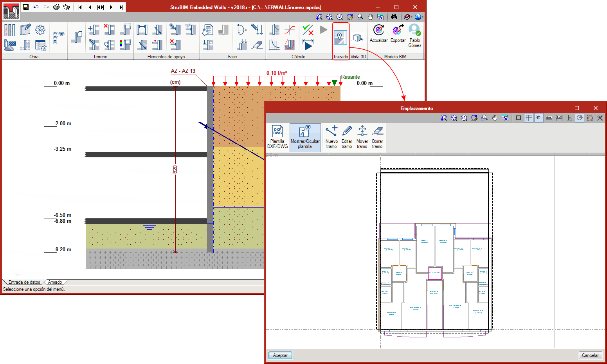Toggle polar tracking circle icon in Emplazamiento
This screenshot has width=607, height=364.
[x=580, y=118]
